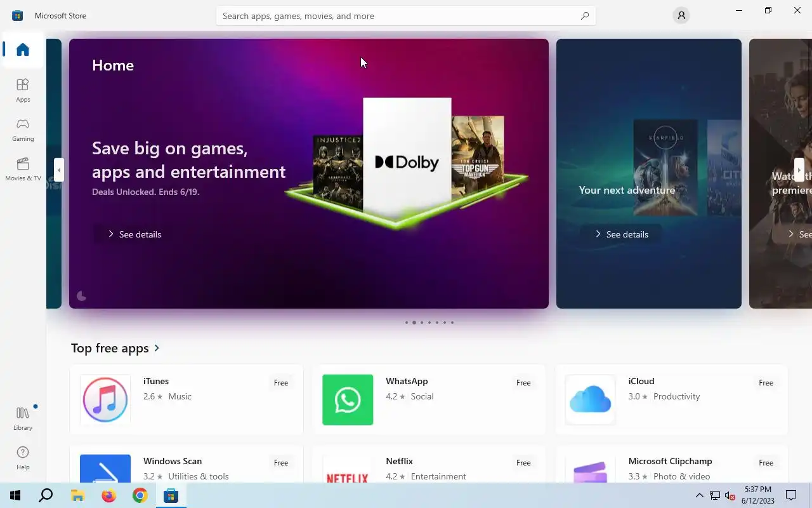Select the last carousel page dot
Viewport: 812px width, 508px height.
(452, 323)
